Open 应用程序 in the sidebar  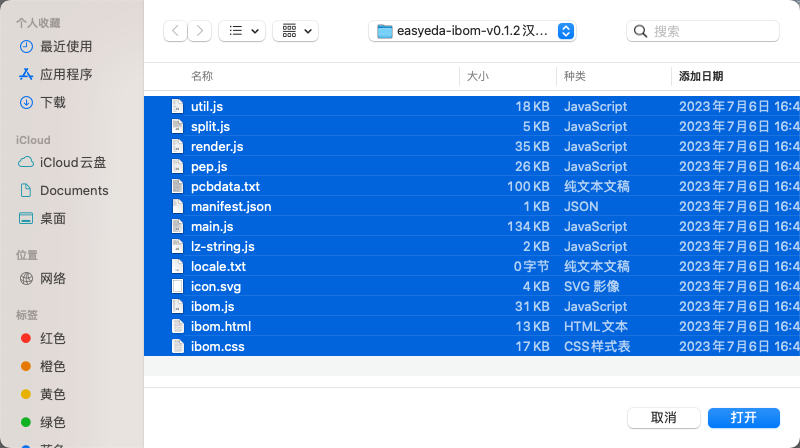[x=56, y=74]
